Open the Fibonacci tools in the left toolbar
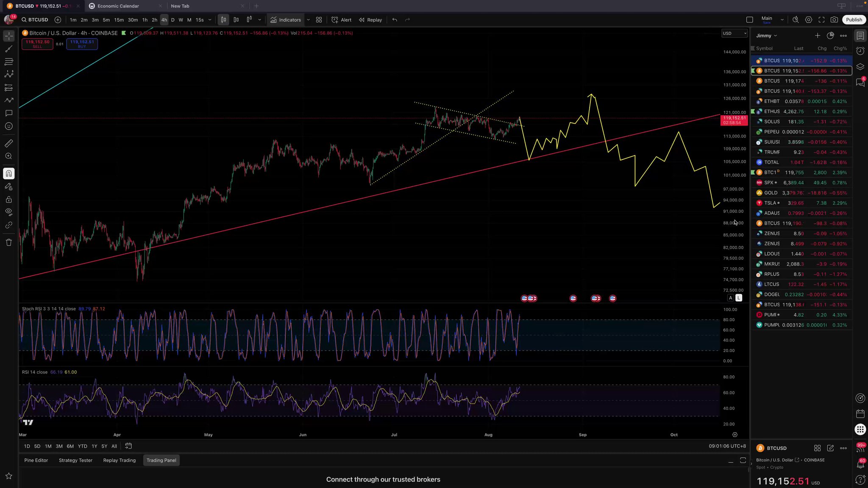Viewport: 868px width, 488px height. click(8, 61)
